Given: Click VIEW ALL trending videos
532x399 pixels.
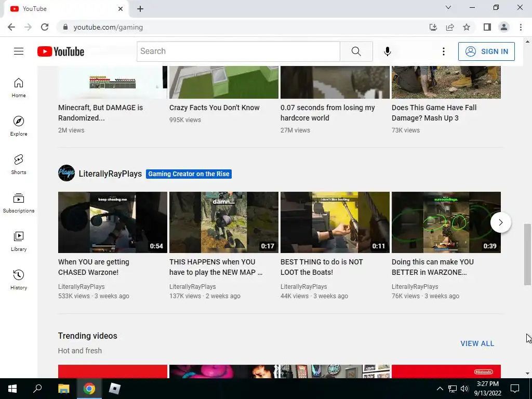Looking at the screenshot, I should pyautogui.click(x=477, y=343).
